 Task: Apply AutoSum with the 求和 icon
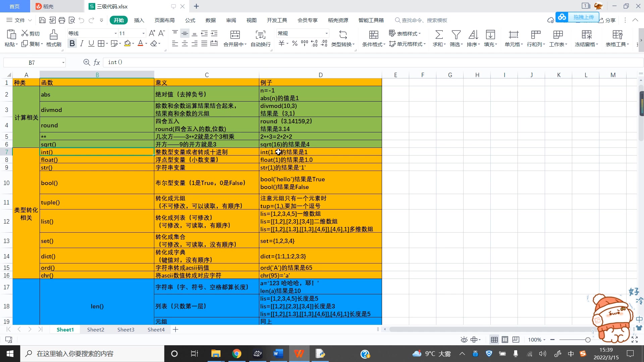[439, 38]
